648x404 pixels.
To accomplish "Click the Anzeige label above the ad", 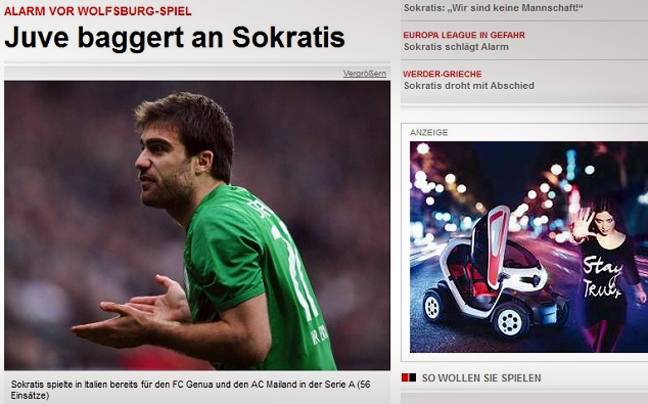I will tap(429, 133).
